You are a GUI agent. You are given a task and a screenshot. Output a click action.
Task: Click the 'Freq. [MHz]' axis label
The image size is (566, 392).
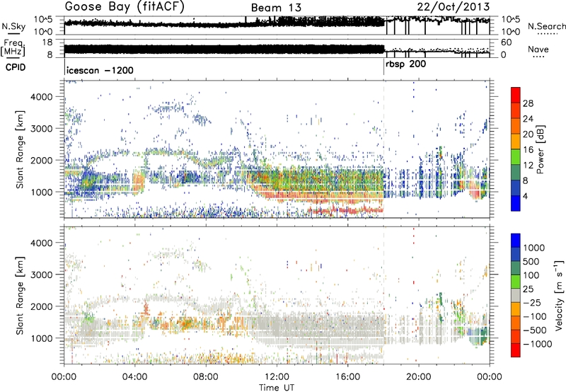pyautogui.click(x=13, y=49)
